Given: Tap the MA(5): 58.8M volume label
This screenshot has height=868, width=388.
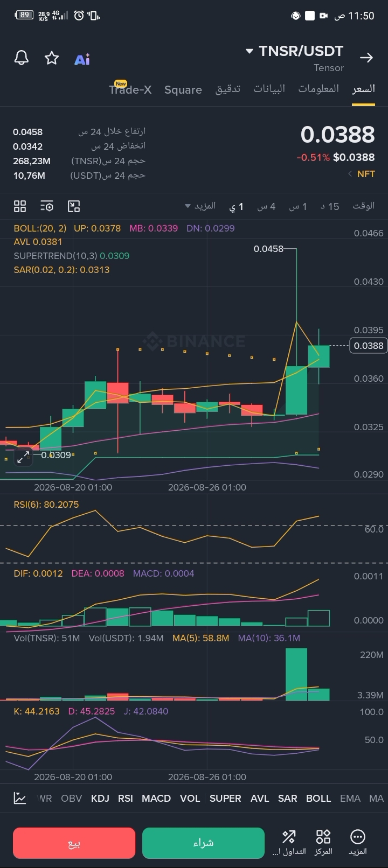Looking at the screenshot, I should [200, 638].
